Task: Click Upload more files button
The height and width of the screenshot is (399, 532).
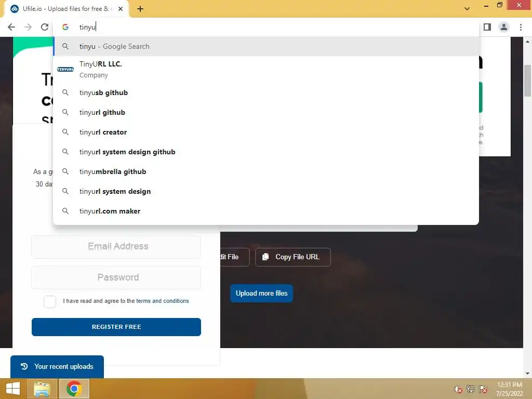Action: pyautogui.click(x=262, y=293)
